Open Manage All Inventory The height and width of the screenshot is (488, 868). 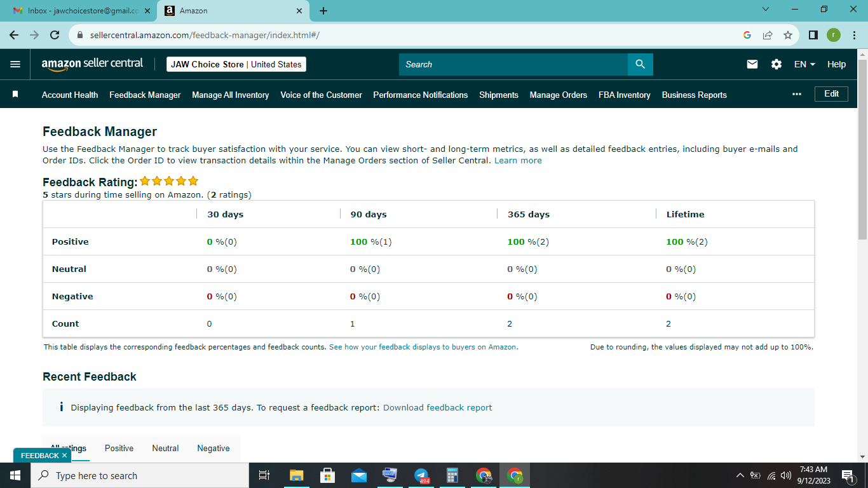(x=231, y=95)
